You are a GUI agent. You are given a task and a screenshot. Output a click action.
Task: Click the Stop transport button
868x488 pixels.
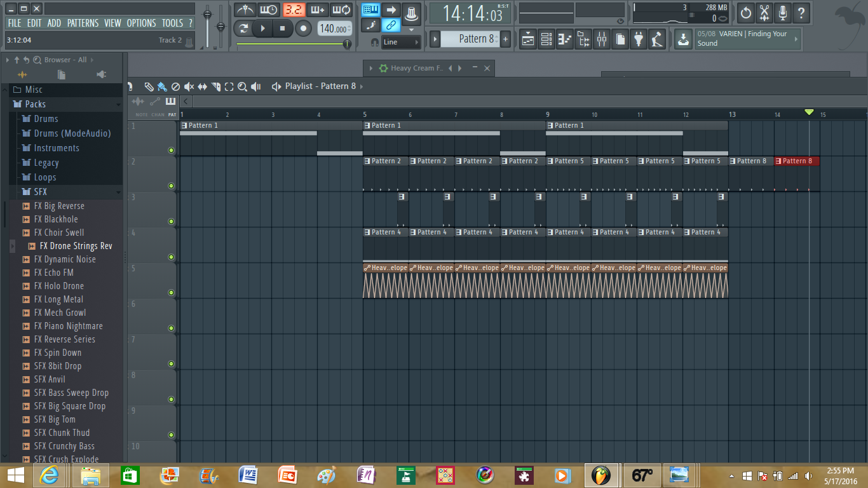click(x=283, y=28)
